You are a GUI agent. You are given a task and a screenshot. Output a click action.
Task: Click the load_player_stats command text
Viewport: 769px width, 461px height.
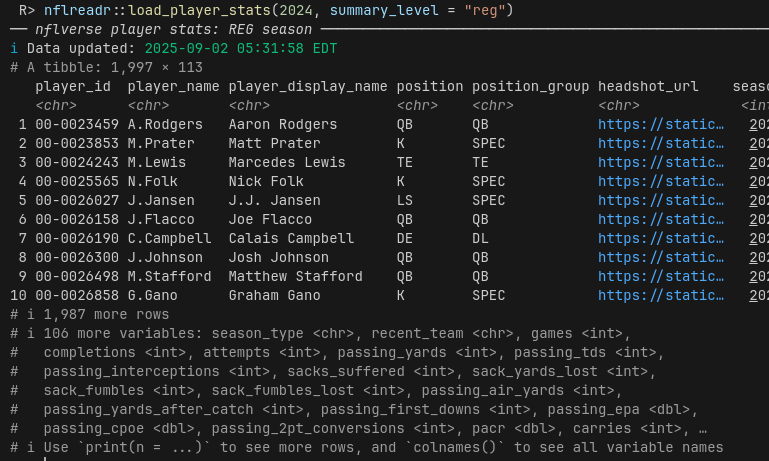click(x=190, y=11)
